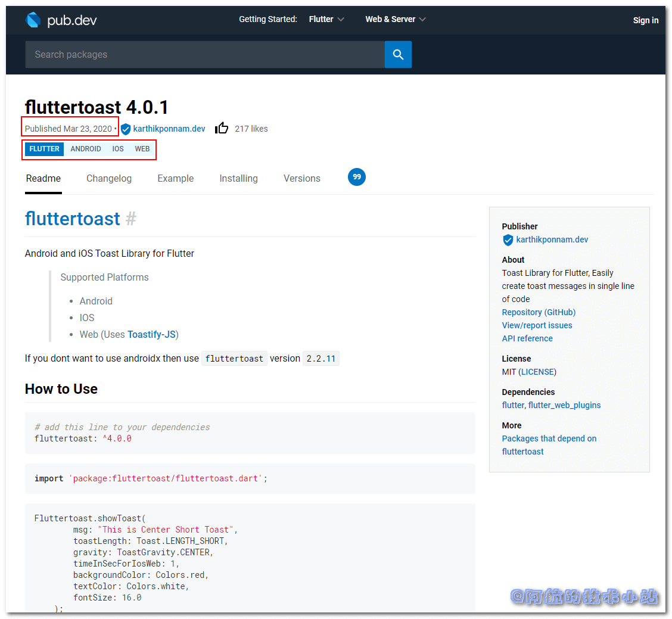Open View/report issues link
The image size is (672, 619).
537,325
